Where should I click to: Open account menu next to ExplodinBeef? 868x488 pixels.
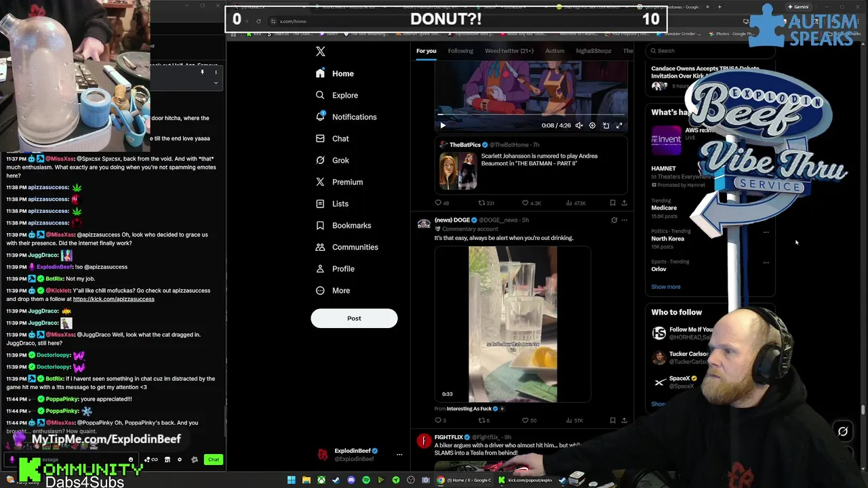tap(399, 455)
